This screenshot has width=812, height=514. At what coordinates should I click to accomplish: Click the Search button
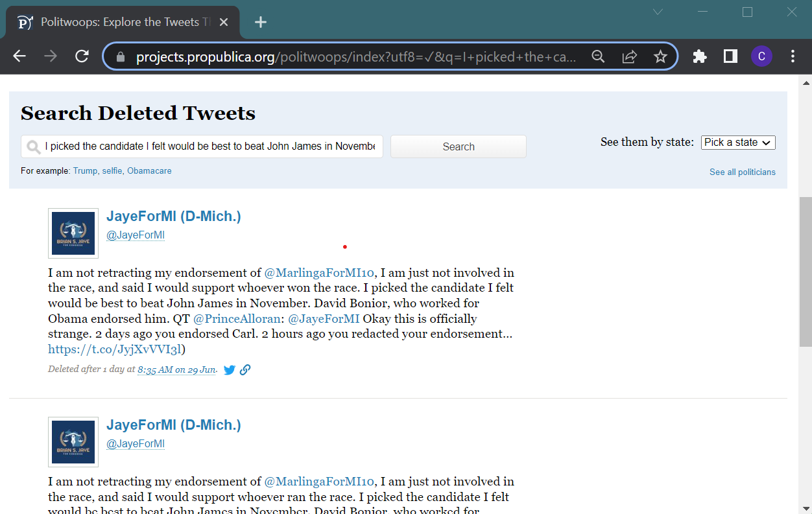pyautogui.click(x=459, y=146)
